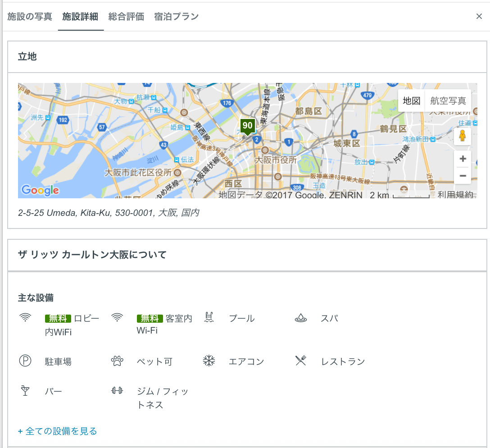The image size is (490, 448).
Task: Click the restaurant fork and knife icon
Action: (301, 361)
